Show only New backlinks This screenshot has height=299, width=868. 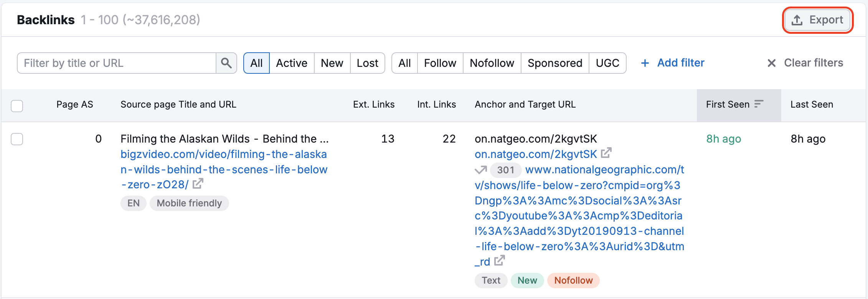click(x=332, y=63)
